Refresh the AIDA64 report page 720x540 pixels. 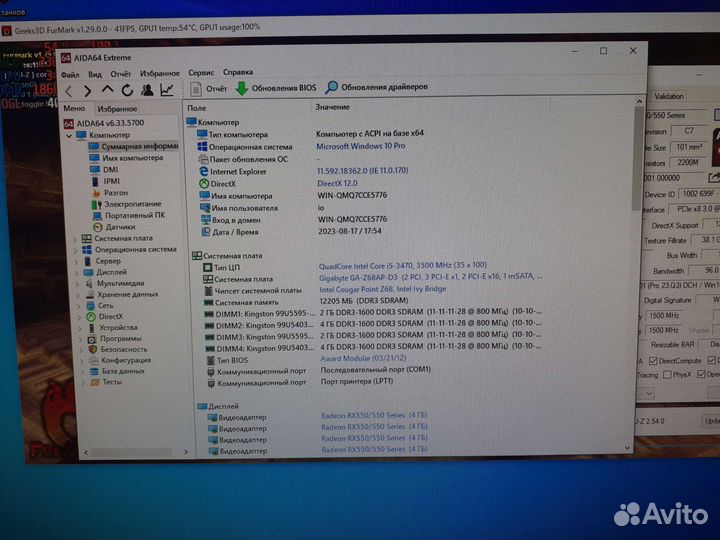(127, 90)
